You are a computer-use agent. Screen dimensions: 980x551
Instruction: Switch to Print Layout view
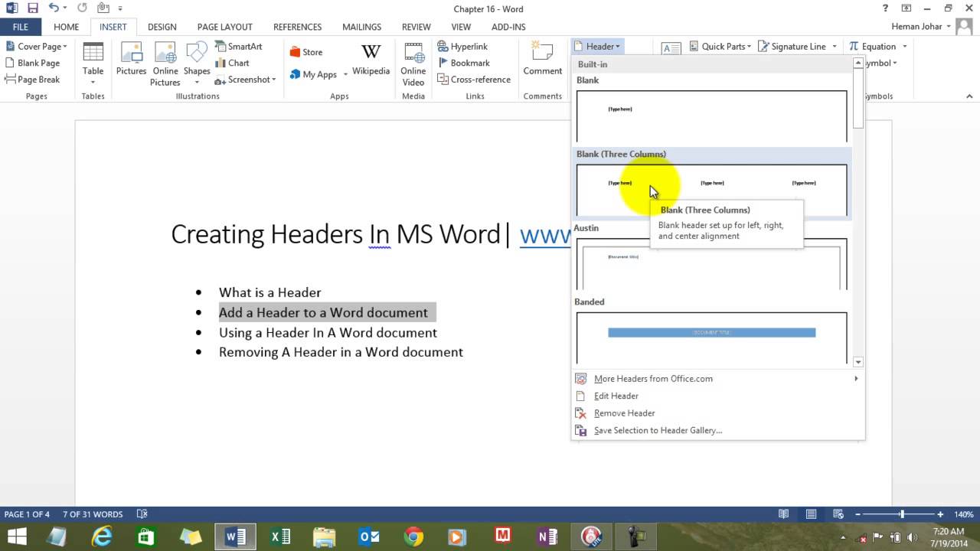(x=811, y=514)
